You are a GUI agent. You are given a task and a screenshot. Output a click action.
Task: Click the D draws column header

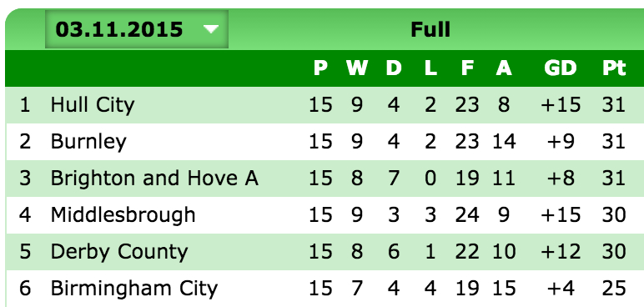[394, 68]
